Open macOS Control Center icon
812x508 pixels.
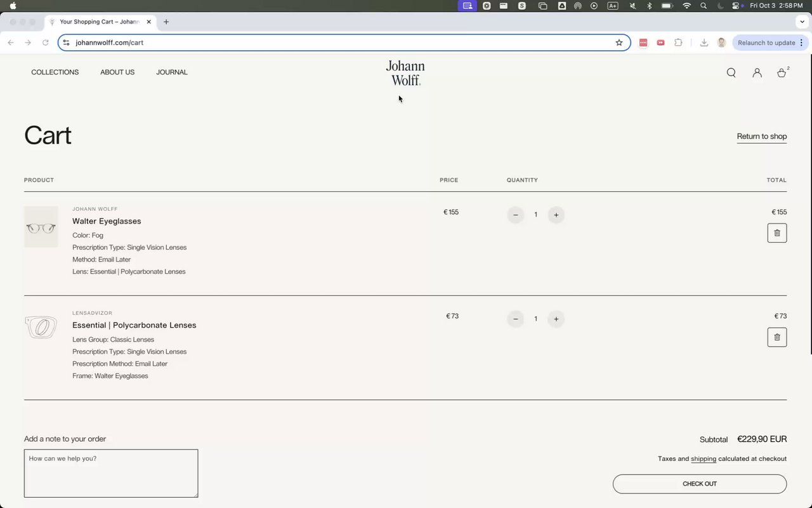pyautogui.click(x=737, y=6)
